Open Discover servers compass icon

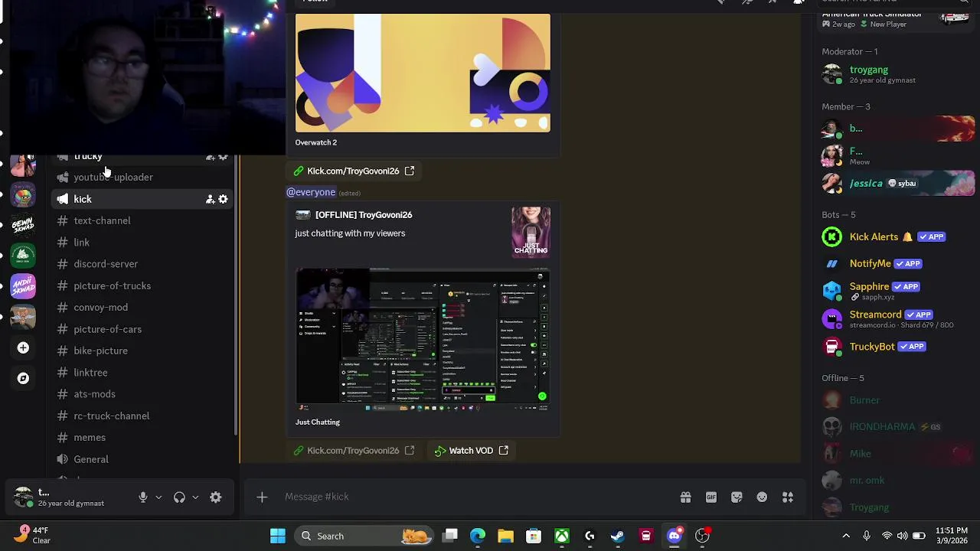[23, 378]
